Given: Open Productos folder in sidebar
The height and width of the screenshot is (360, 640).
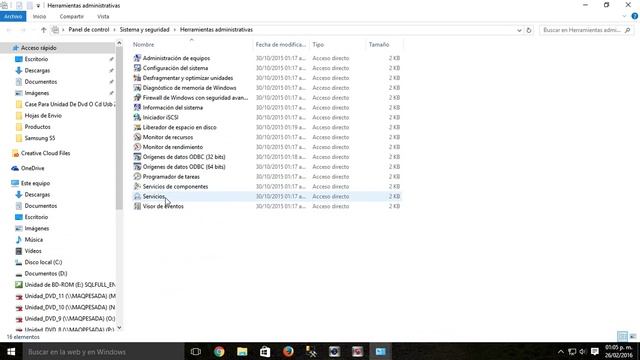Looking at the screenshot, I should [38, 127].
